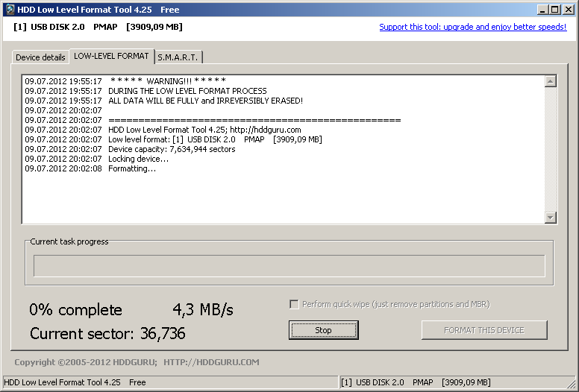Screen dimensions: 579x392
Task: Click the status bar USB DISK 2.0 panel
Action: pyautogui.click(x=416, y=382)
